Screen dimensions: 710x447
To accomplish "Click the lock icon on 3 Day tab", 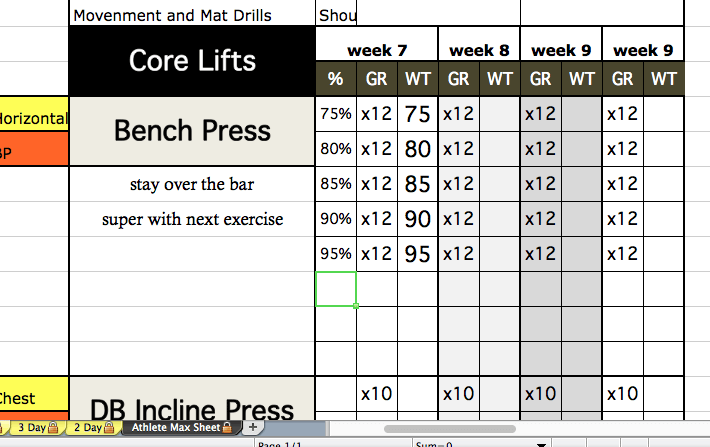I will pyautogui.click(x=53, y=427).
